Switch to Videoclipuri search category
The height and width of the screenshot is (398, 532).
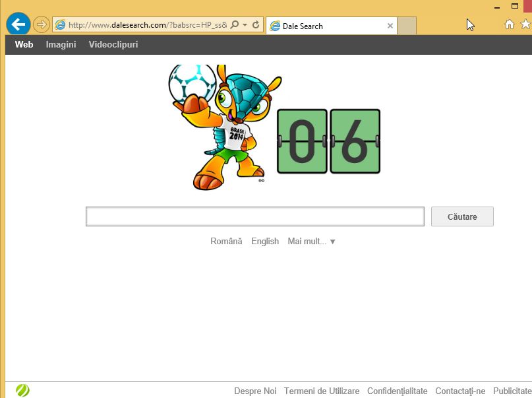(x=113, y=44)
